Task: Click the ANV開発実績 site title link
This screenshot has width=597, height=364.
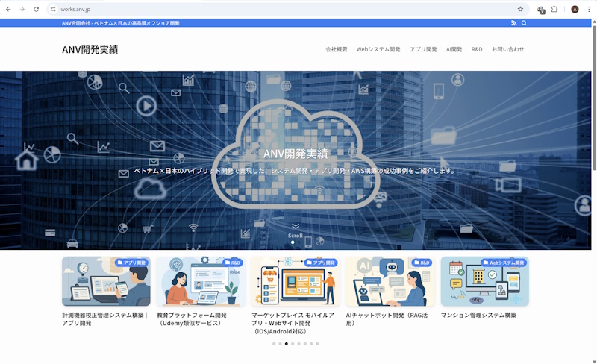Action: [90, 50]
